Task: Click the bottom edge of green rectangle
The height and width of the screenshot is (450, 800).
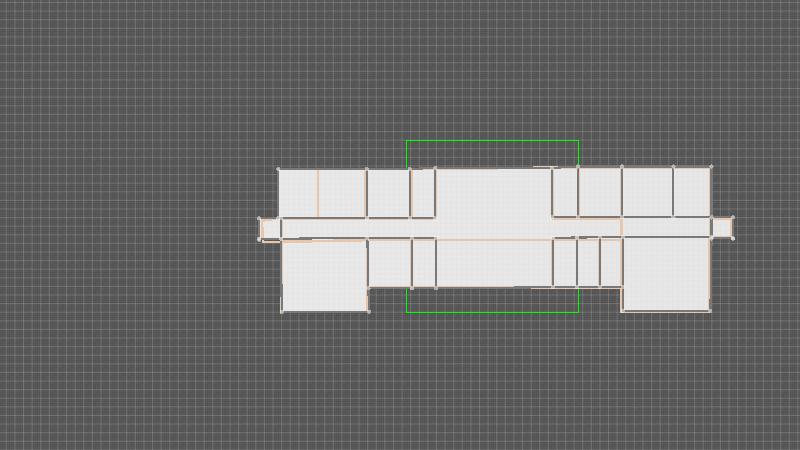Action: (492, 312)
